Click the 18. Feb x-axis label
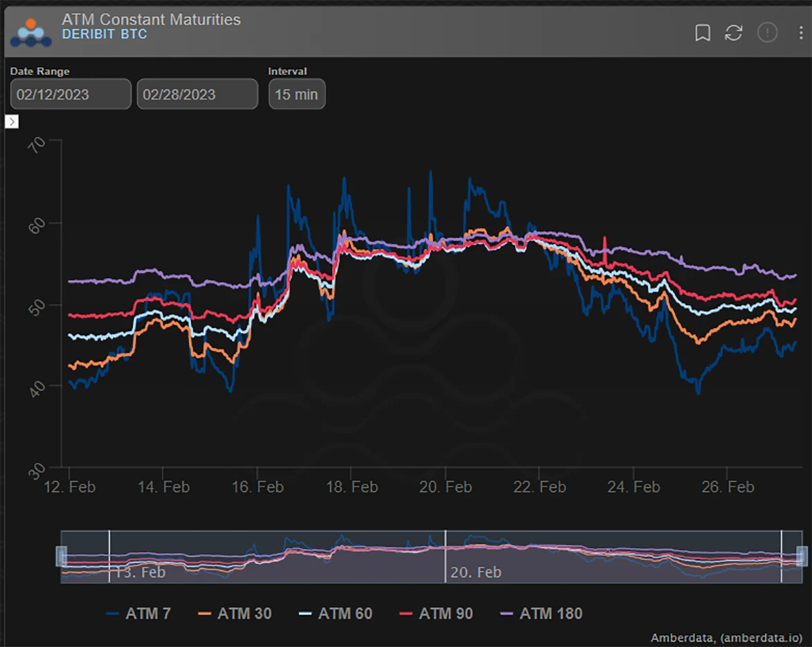This screenshot has height=647, width=812. click(352, 487)
